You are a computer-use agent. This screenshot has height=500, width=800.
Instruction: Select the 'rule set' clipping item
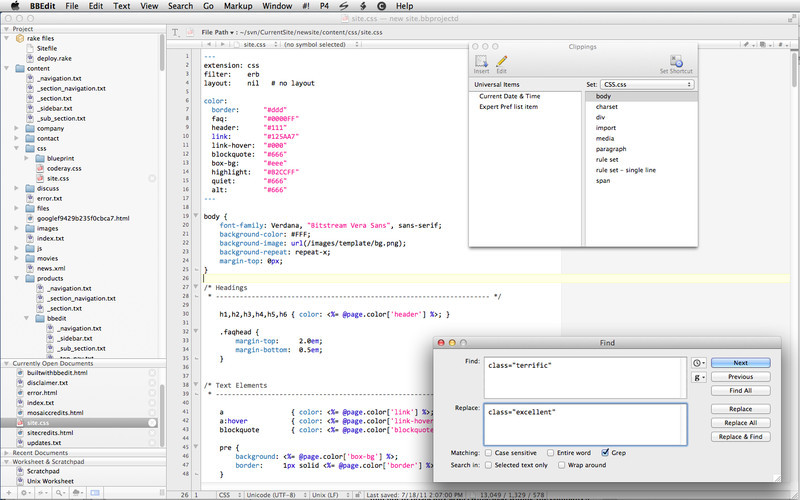(609, 158)
